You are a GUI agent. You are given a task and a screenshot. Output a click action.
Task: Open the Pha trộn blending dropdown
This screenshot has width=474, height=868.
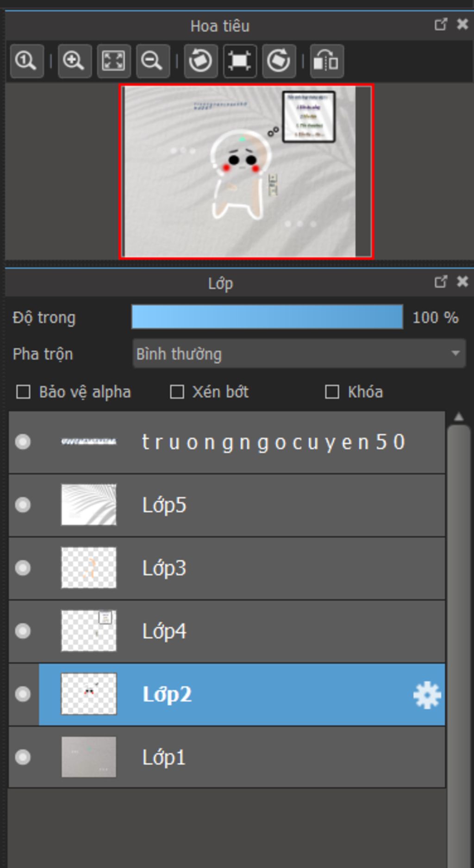299,353
